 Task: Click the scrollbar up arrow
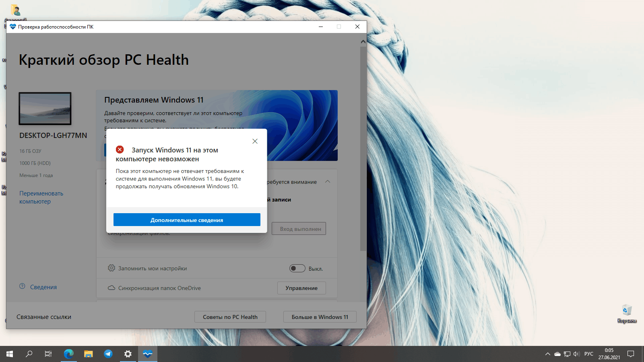click(x=363, y=41)
